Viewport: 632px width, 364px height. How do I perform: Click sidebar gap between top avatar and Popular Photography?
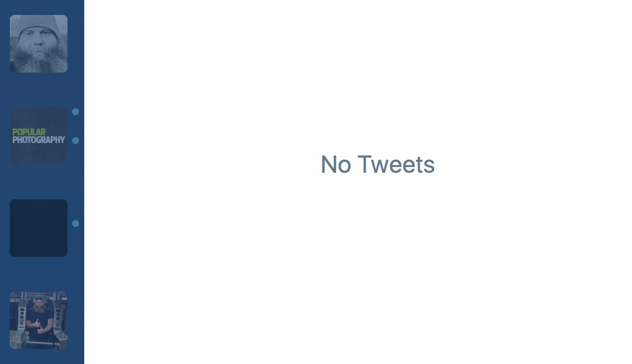(x=39, y=90)
